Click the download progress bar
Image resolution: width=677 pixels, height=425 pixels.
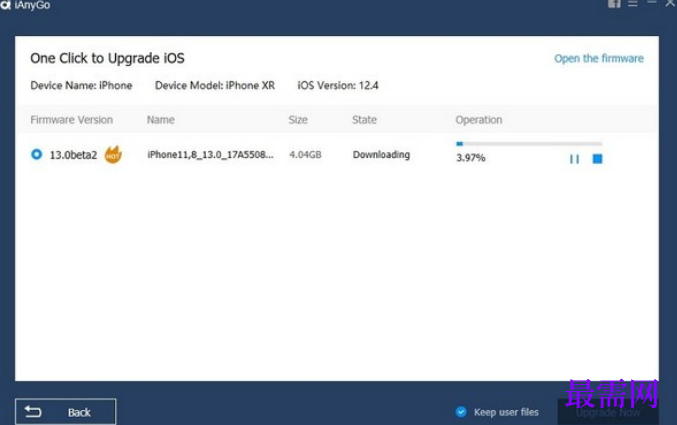(x=529, y=143)
